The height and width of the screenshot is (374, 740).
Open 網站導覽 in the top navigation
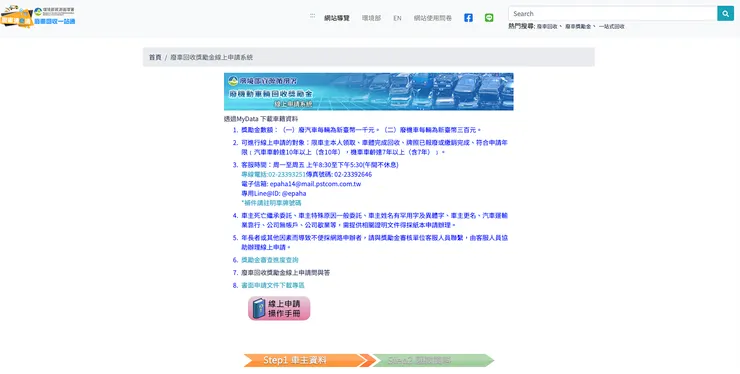tap(336, 18)
